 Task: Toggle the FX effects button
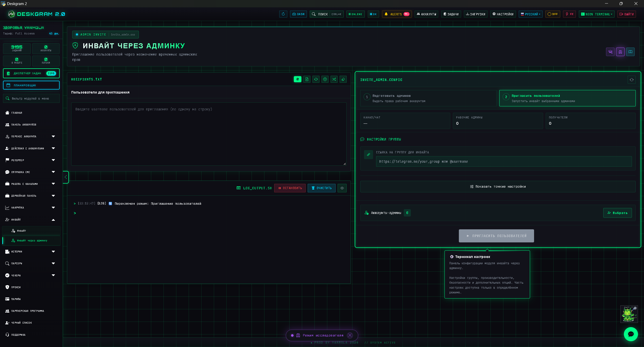569,14
